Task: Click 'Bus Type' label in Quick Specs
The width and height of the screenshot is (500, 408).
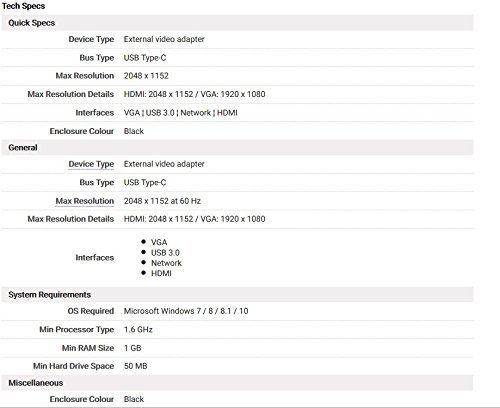Action: pos(97,58)
